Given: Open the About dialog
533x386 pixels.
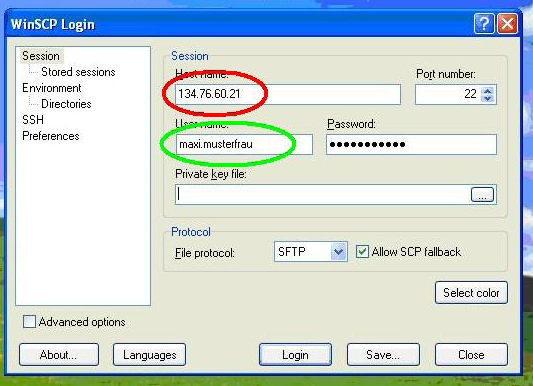Looking at the screenshot, I should [59, 355].
